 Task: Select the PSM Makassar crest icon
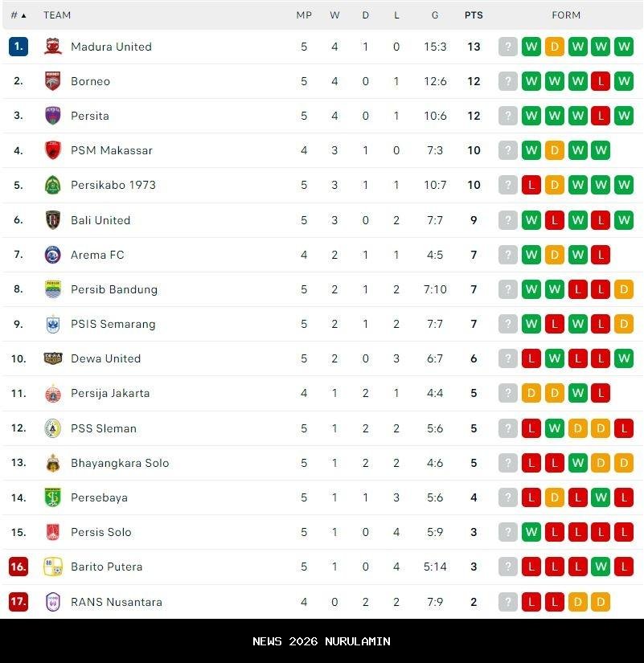pos(52,150)
